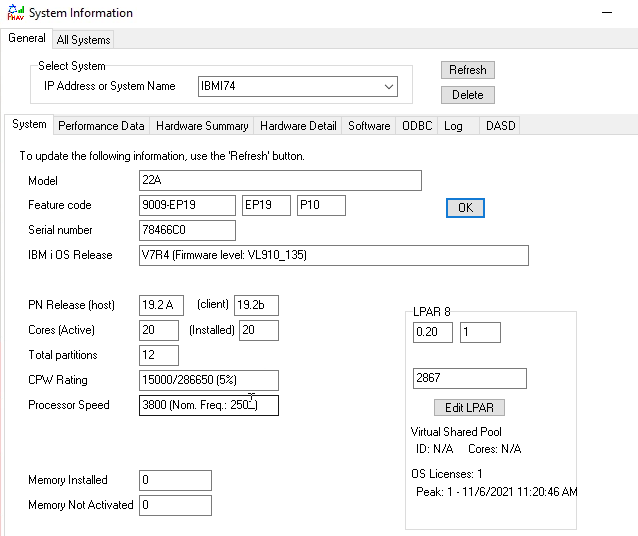The height and width of the screenshot is (536, 638).
Task: Click the Cores Active field
Action: (x=159, y=330)
